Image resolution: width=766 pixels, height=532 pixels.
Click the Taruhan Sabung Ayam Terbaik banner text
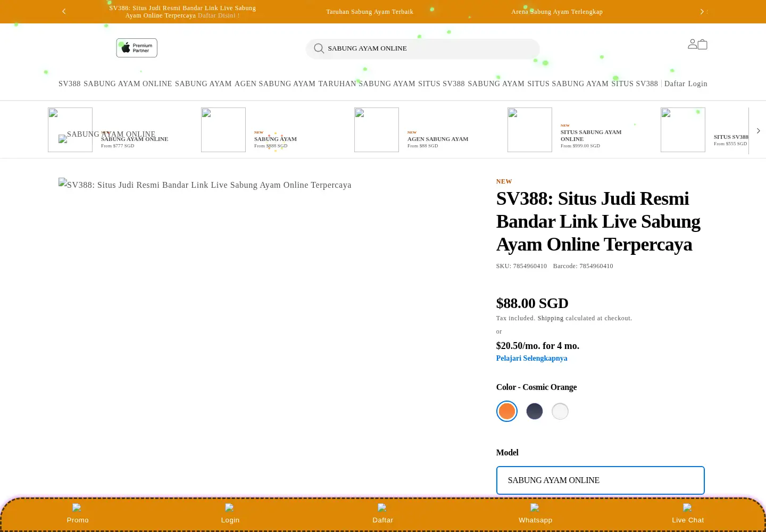coord(370,12)
